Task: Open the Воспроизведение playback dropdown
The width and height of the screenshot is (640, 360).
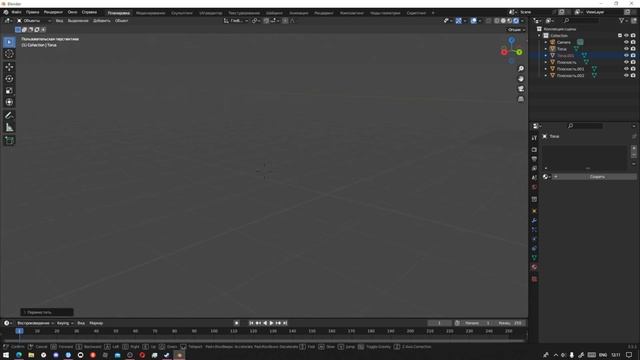Action: pyautogui.click(x=35, y=323)
